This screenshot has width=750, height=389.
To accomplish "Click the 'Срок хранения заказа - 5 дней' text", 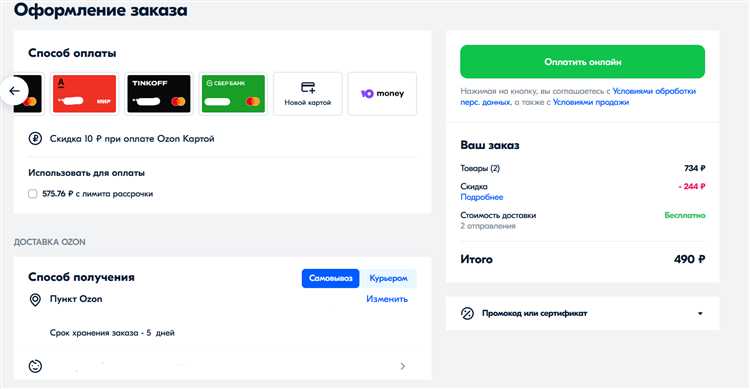I will coord(112,333).
